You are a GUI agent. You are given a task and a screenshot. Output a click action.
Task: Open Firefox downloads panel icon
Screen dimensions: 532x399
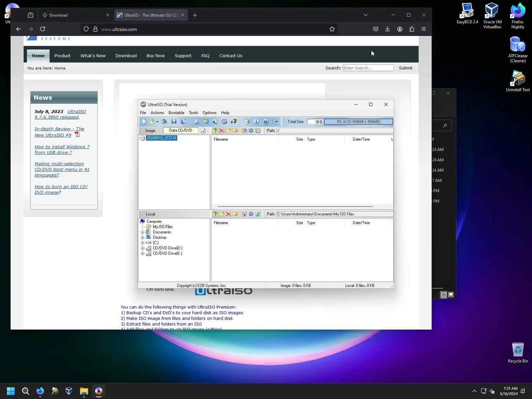[x=388, y=29]
